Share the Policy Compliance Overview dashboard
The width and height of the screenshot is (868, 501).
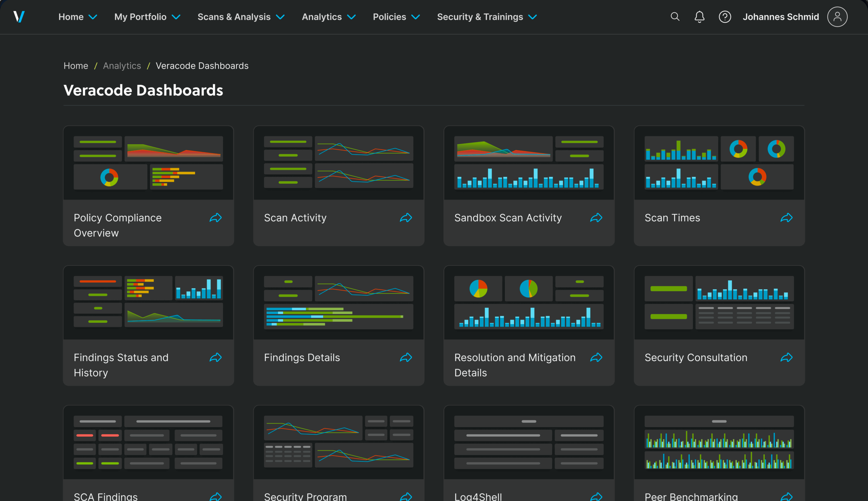215,218
